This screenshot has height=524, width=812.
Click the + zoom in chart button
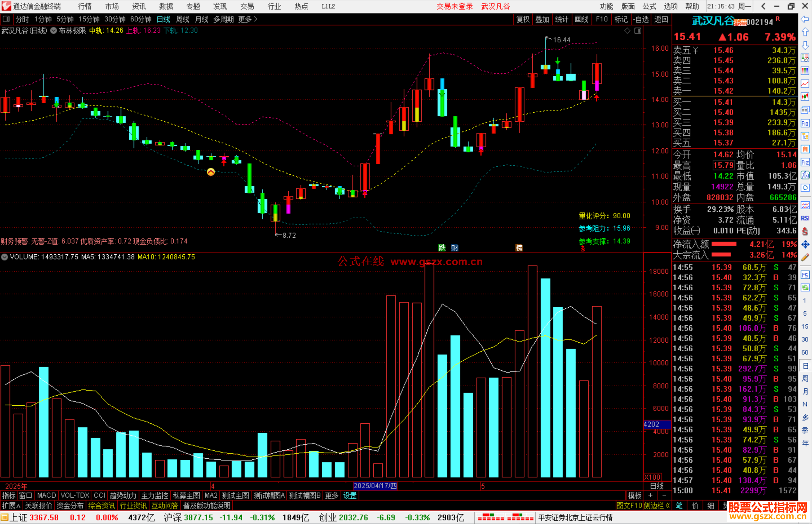[651, 495]
